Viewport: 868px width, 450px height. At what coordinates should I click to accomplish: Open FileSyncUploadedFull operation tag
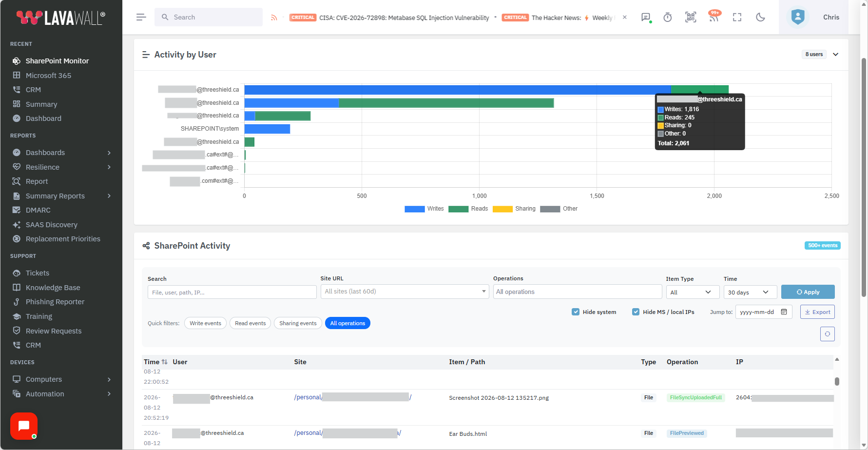point(695,398)
